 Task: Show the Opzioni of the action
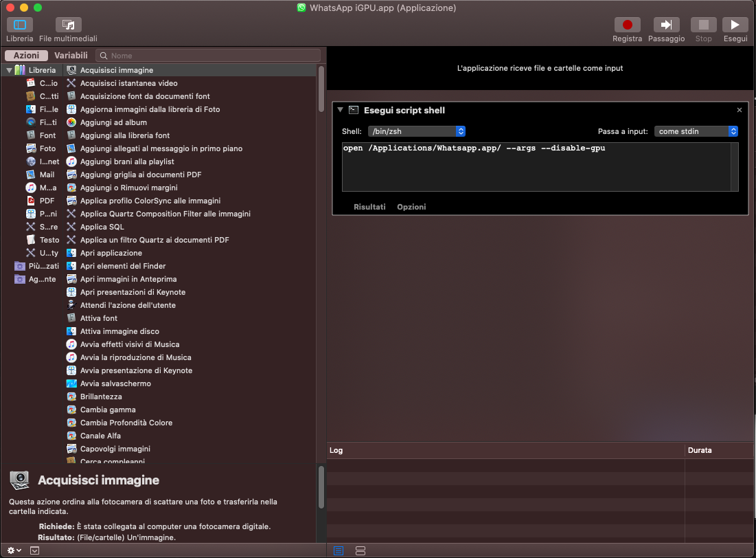411,207
